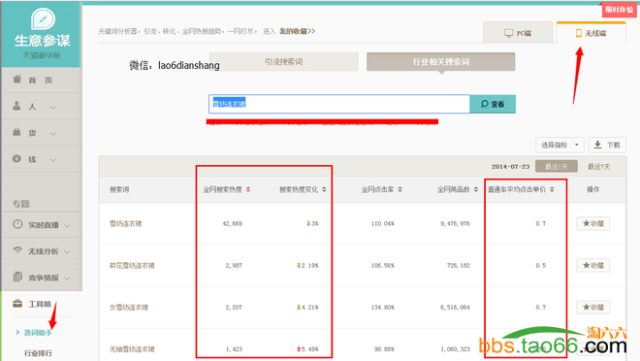Click the wifi icon beside 无线分析
640x361 pixels.
pos(17,250)
